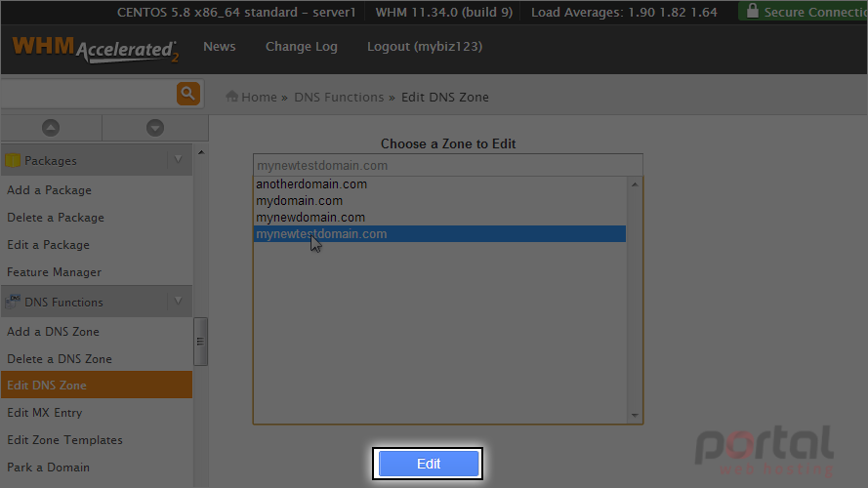Viewport: 868px width, 488px height.
Task: Open Add a DNS Zone
Action: pos(53,332)
